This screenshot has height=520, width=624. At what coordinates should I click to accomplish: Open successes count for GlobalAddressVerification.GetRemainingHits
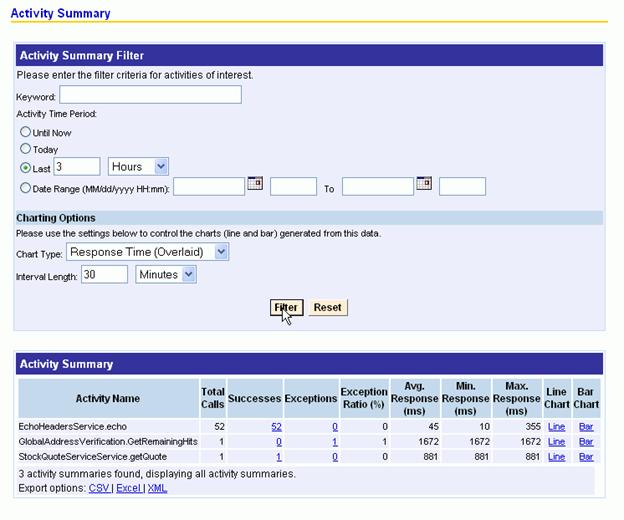[x=279, y=442]
